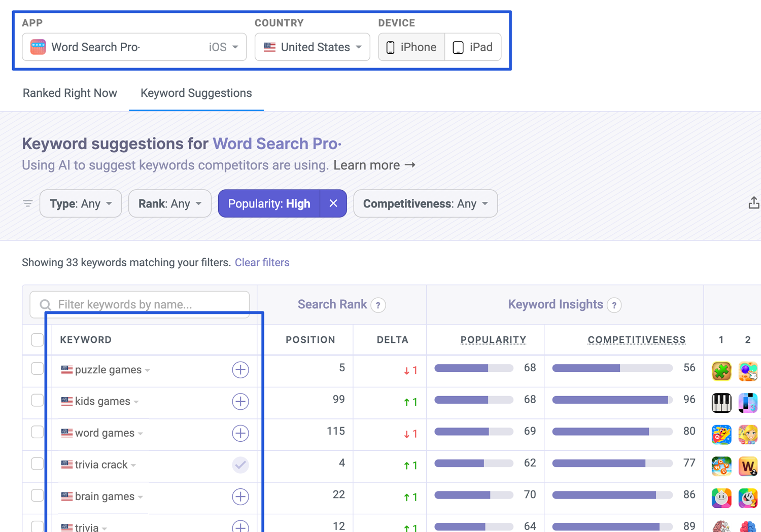761x532 pixels.
Task: Check the trivia crack row checkbox
Action: click(x=38, y=464)
